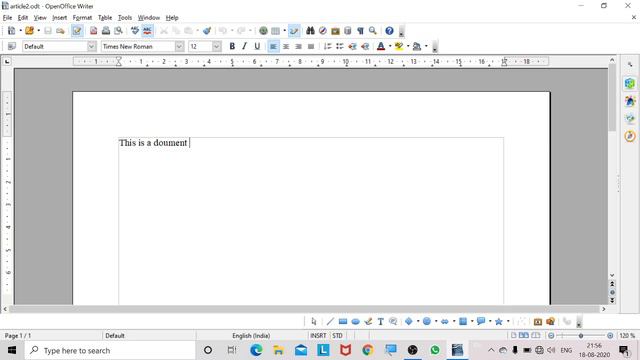This screenshot has width=640, height=360.
Task: Open Highlighting color dropdown arrow
Action: (x=408, y=46)
